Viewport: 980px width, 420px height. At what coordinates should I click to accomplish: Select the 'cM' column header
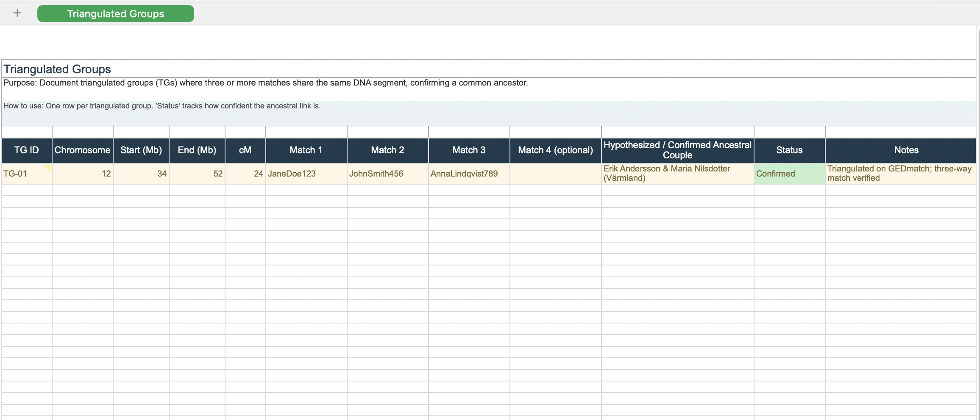pos(245,150)
